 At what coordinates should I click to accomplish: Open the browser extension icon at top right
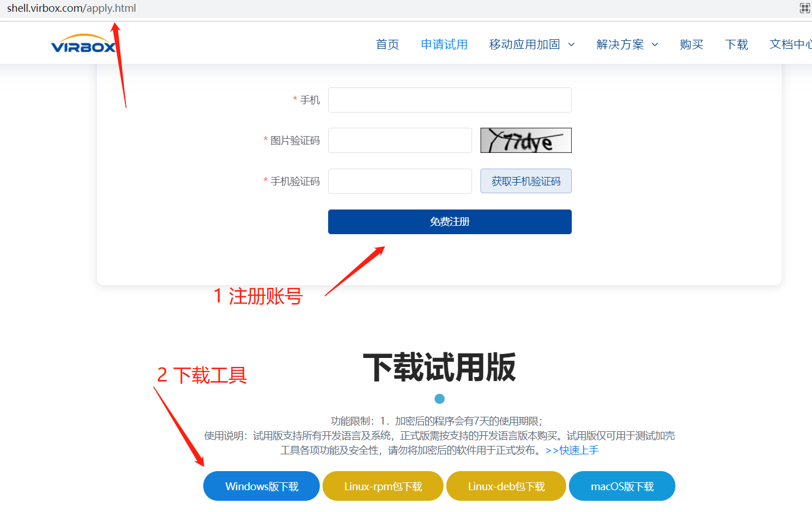click(x=805, y=8)
